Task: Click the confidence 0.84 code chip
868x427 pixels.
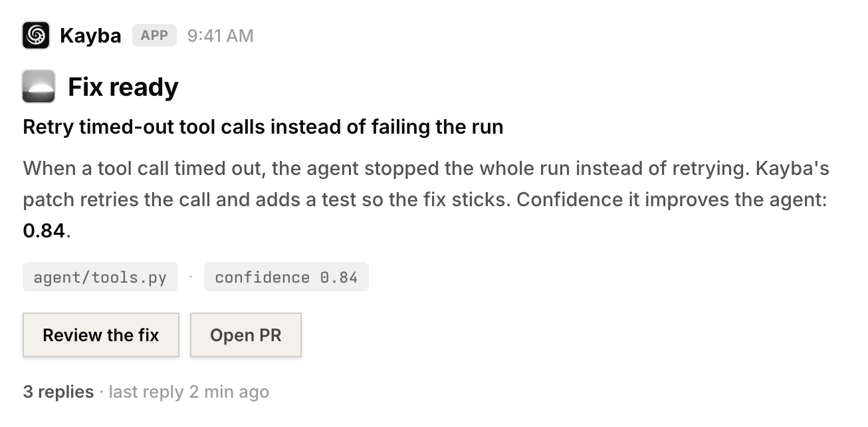Action: pos(286,277)
